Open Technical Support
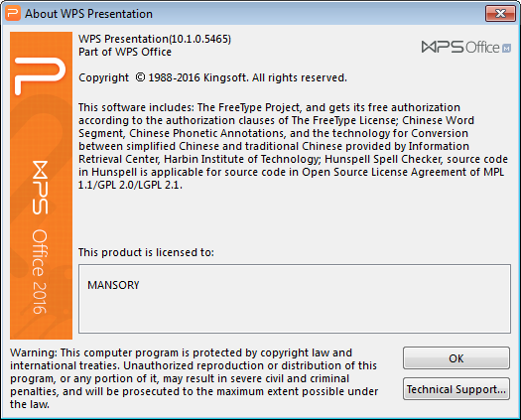Screen dimensions: 521x420 pyautogui.click(x=456, y=389)
